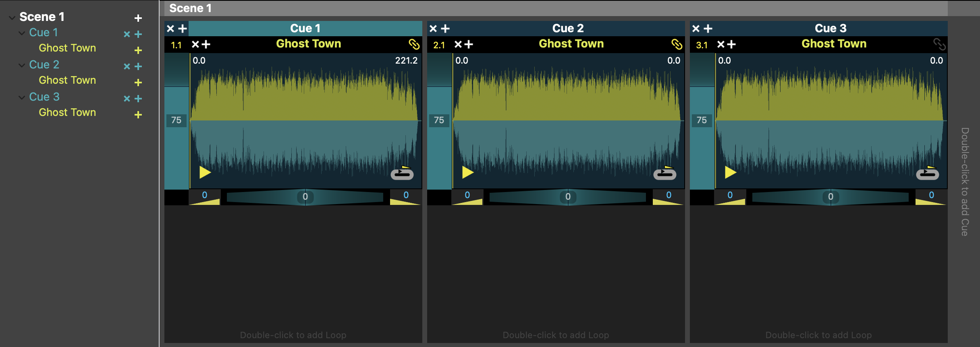The width and height of the screenshot is (980, 347).
Task: Click fade-in value 0 on Cue 1
Action: coord(205,195)
